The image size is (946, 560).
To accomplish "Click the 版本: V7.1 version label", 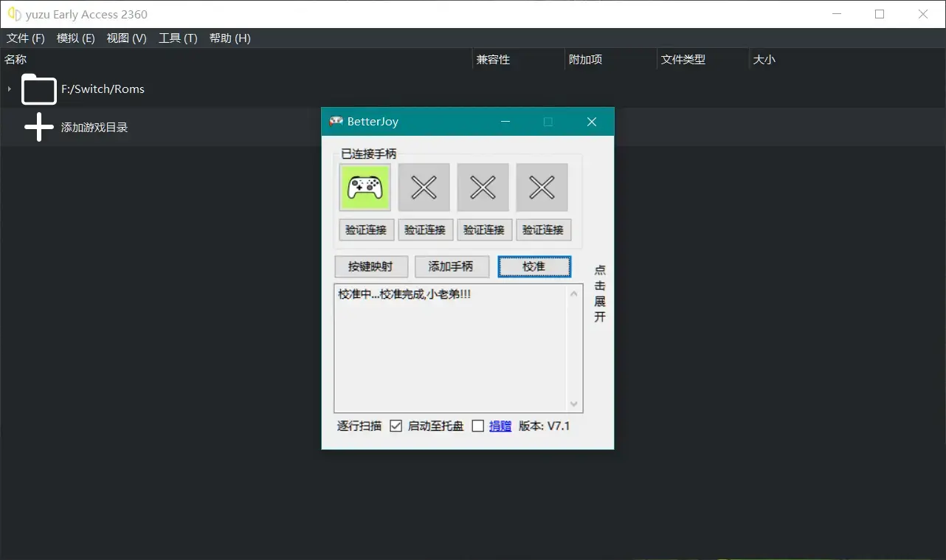I will tap(545, 426).
